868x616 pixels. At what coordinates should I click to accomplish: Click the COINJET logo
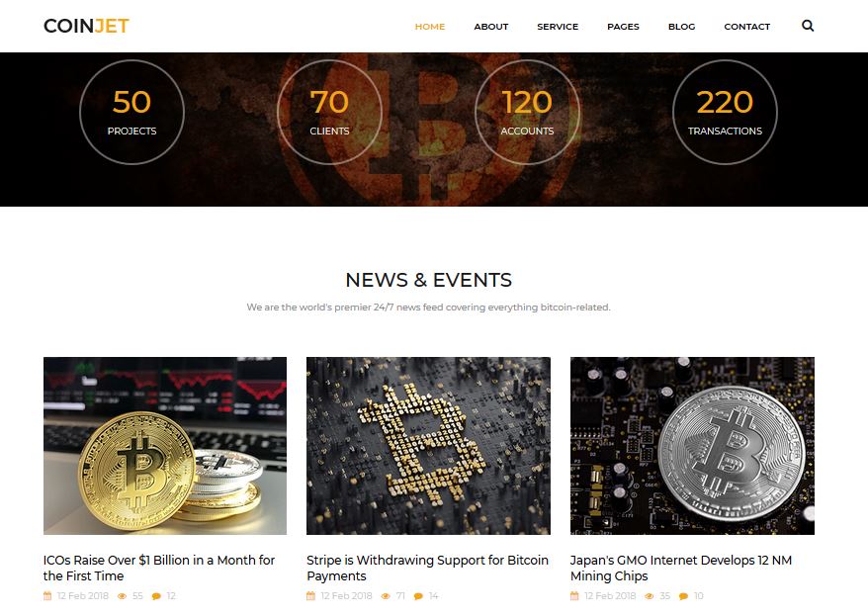pos(86,26)
